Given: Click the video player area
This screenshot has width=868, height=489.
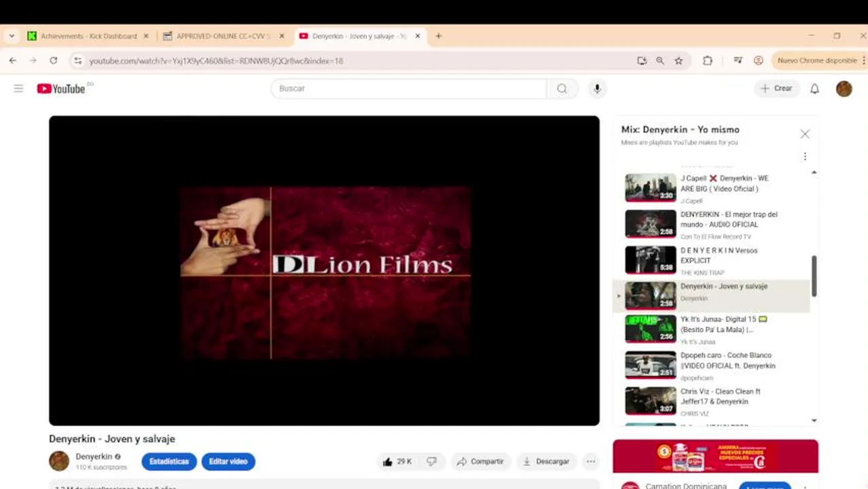Looking at the screenshot, I should 324,270.
